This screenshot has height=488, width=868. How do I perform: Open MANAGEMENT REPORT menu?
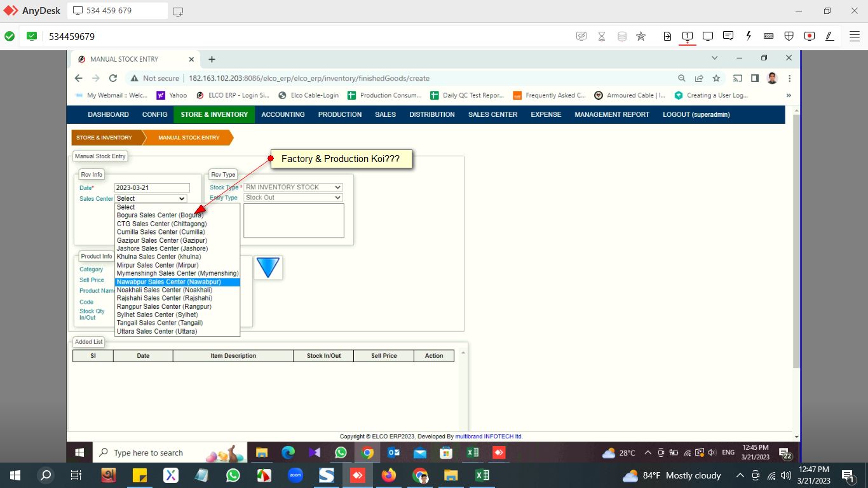(x=612, y=114)
